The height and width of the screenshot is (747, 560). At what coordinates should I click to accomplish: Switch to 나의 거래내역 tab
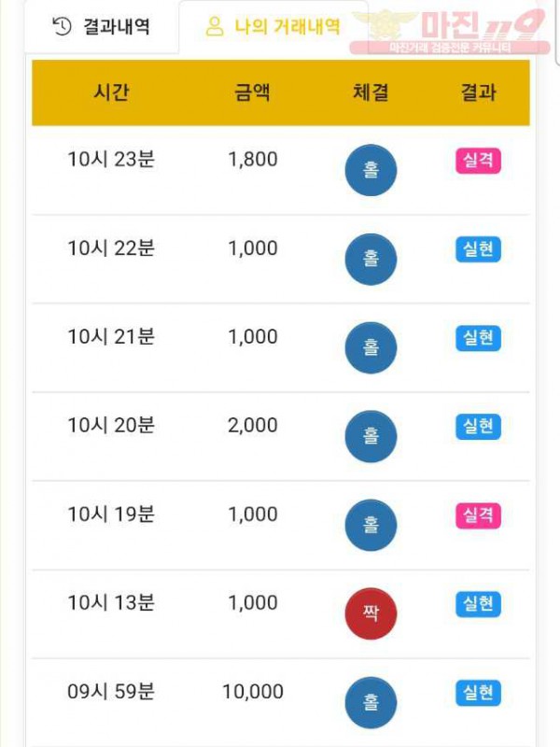tap(273, 27)
